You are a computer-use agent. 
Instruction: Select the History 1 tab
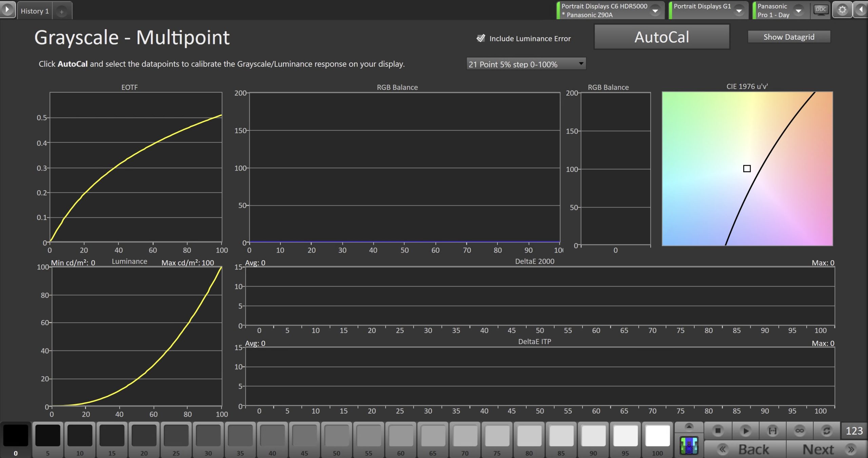click(x=35, y=11)
